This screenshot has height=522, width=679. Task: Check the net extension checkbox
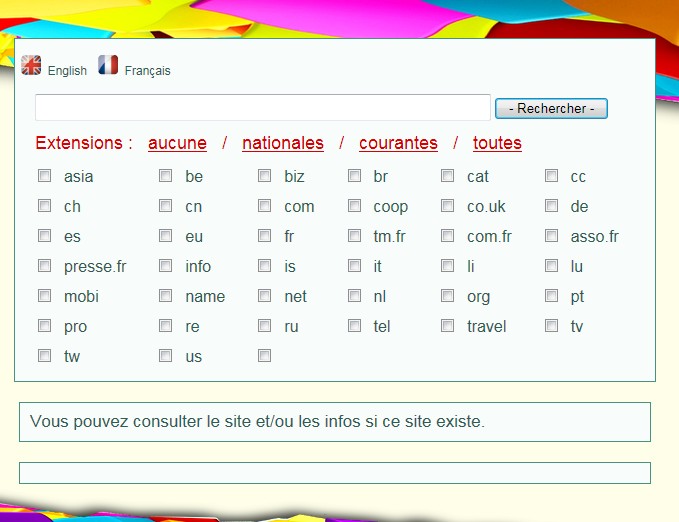tap(265, 296)
